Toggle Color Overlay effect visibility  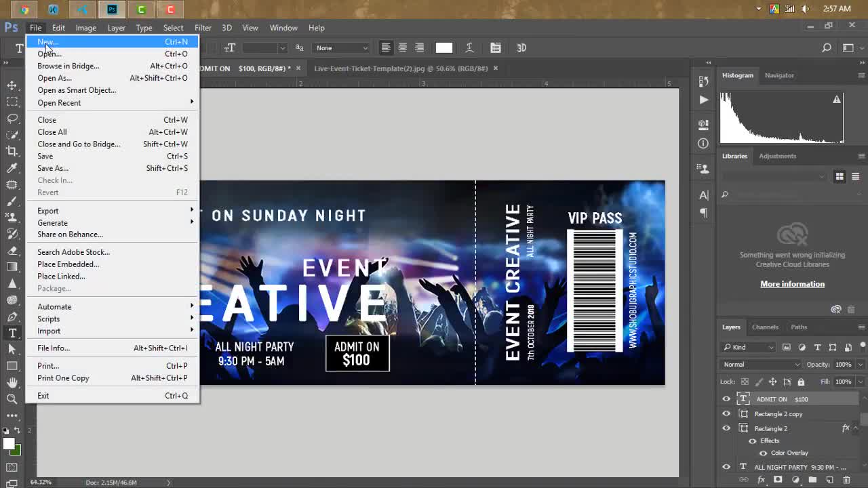[x=764, y=453]
